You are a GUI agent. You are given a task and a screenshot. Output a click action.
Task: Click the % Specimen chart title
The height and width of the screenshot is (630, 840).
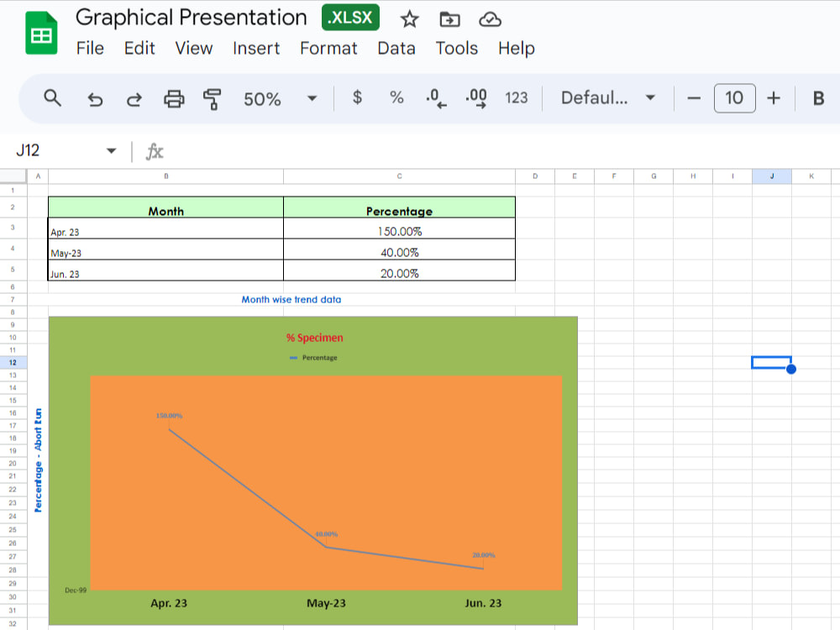314,338
